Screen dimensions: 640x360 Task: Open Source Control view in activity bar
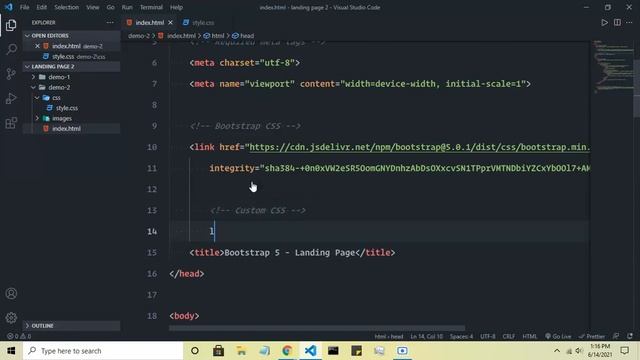[11, 74]
